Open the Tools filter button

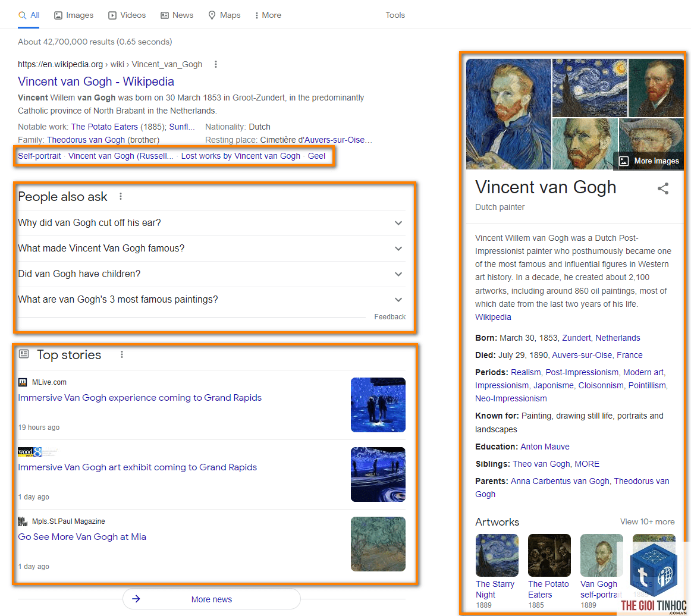395,15
